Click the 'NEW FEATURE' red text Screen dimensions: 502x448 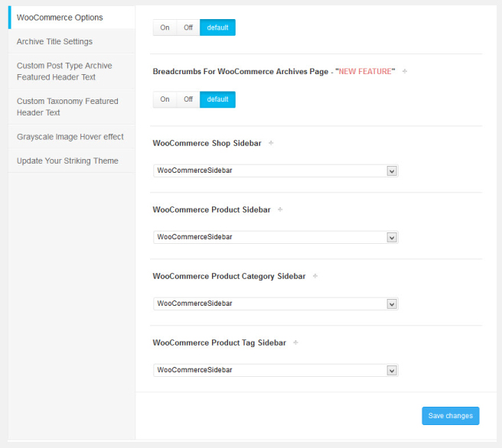pyautogui.click(x=365, y=71)
